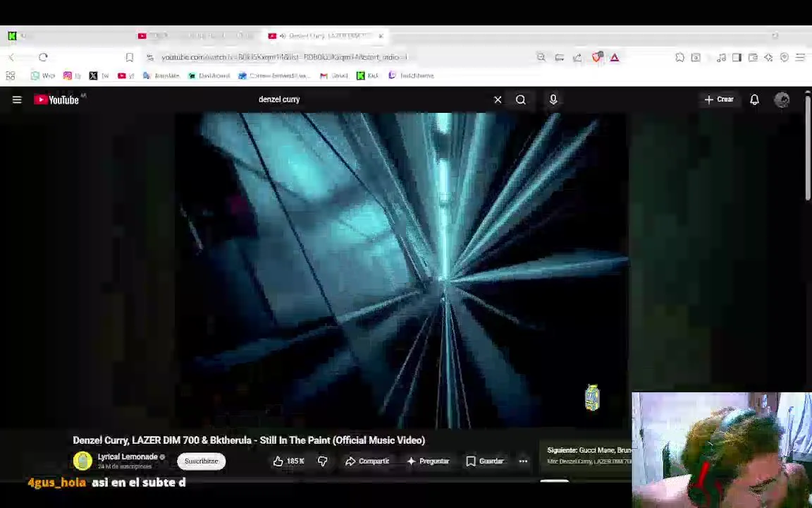The image size is (812, 508).
Task: Click the Preguntar button
Action: 428,461
